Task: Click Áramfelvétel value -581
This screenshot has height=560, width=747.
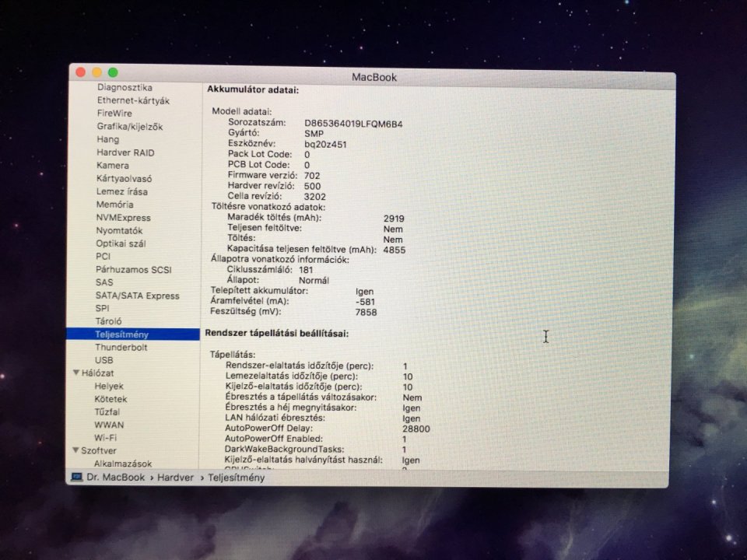Action: (365, 302)
